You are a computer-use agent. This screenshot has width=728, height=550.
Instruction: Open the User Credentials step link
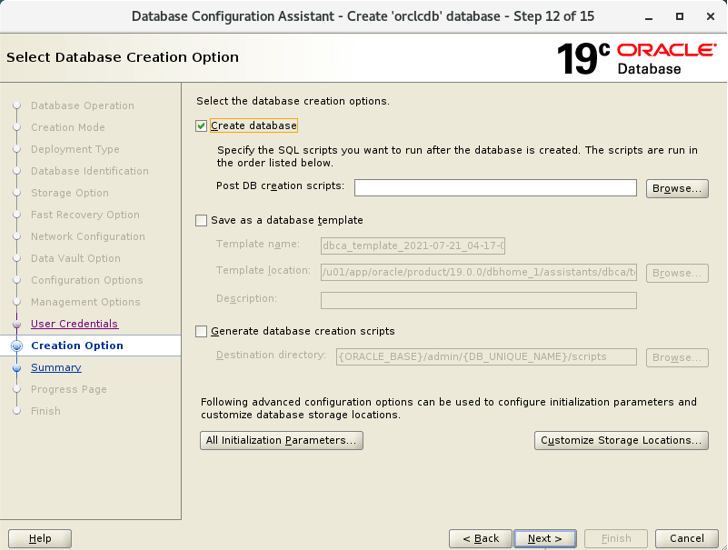tap(74, 324)
